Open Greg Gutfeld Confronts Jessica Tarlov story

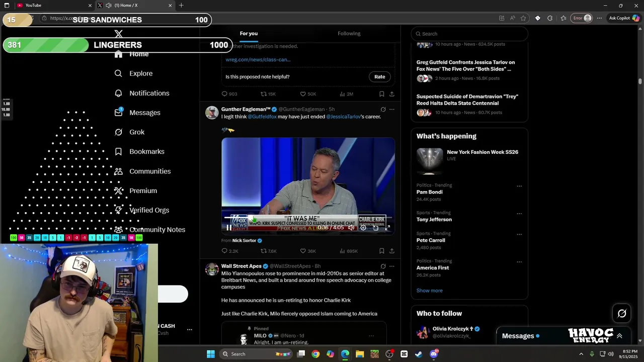point(466,66)
